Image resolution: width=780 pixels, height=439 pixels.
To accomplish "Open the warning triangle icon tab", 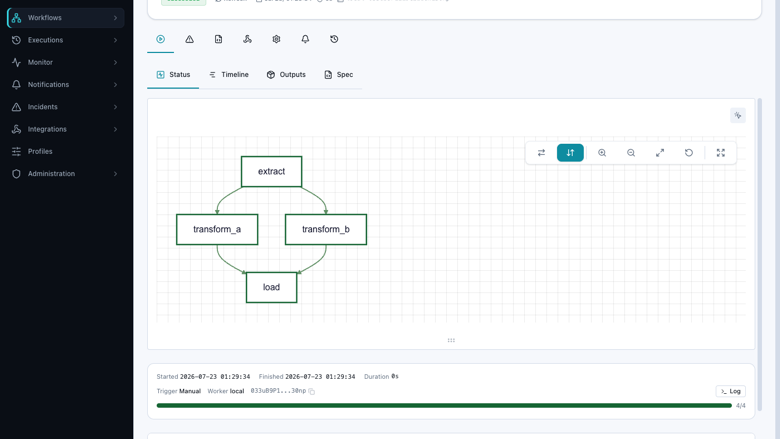I will (x=190, y=39).
